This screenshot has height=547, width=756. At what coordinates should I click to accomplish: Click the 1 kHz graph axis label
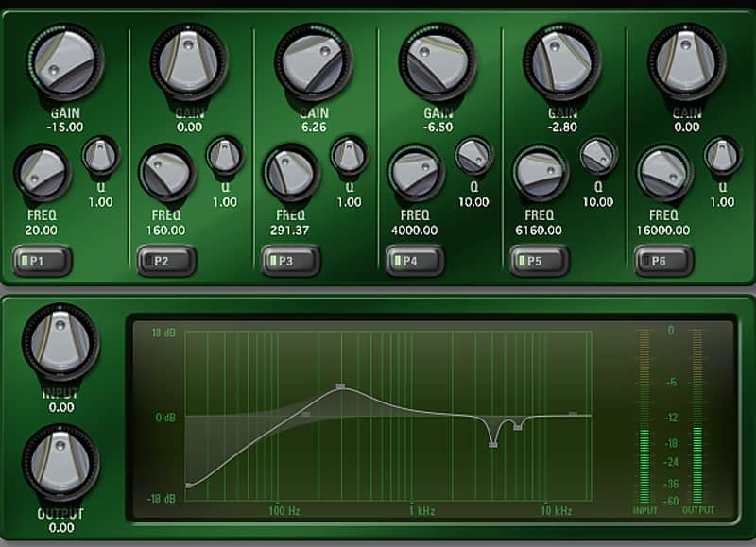pos(421,511)
